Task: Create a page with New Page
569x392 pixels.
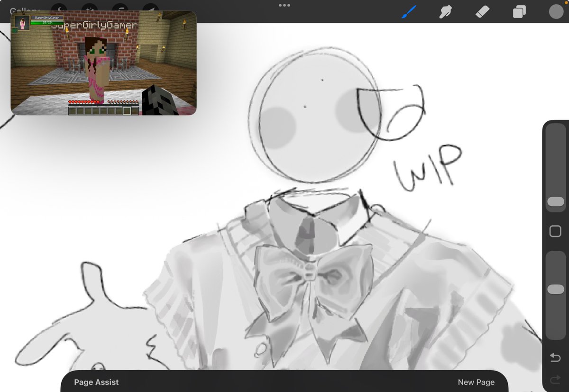Action: [x=476, y=382]
